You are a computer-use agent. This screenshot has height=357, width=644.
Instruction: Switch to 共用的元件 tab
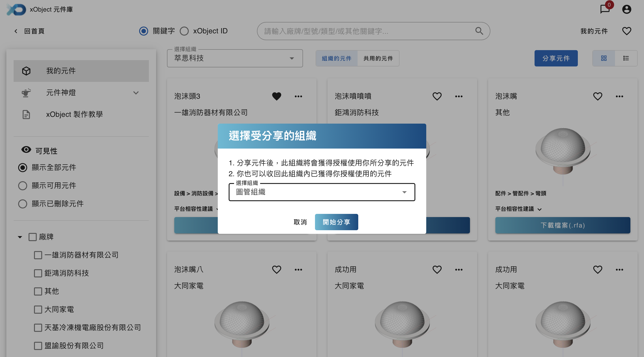(378, 58)
